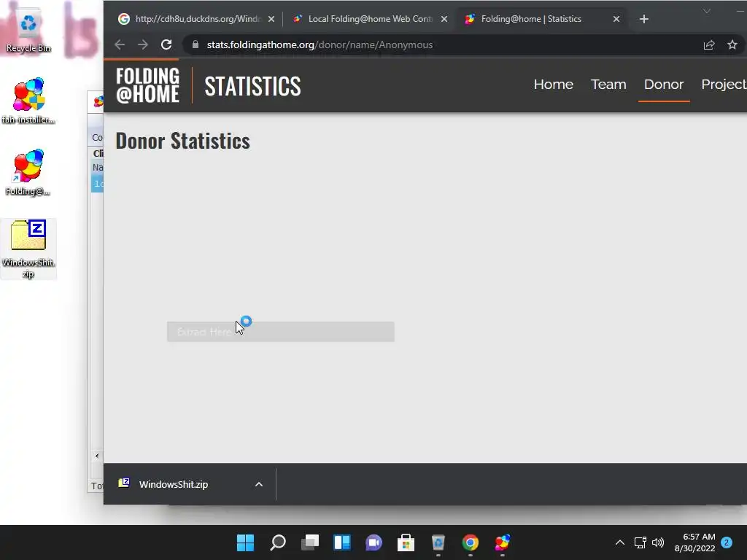Image resolution: width=747 pixels, height=560 pixels.
Task: Open the Recycle Bin desktop icon
Action: [x=28, y=31]
